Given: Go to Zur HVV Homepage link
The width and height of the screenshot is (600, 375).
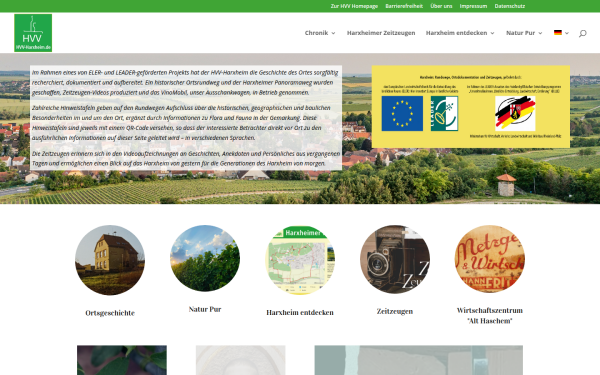Looking at the screenshot, I should (x=354, y=6).
